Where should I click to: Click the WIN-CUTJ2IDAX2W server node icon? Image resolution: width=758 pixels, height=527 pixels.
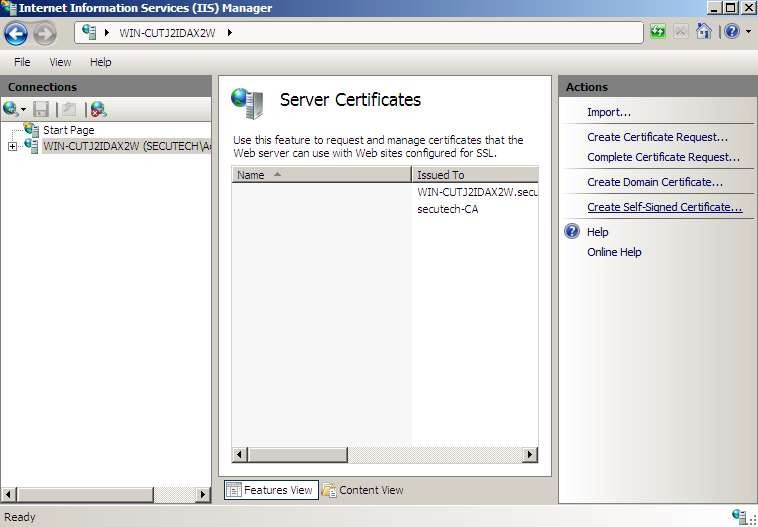[31, 146]
